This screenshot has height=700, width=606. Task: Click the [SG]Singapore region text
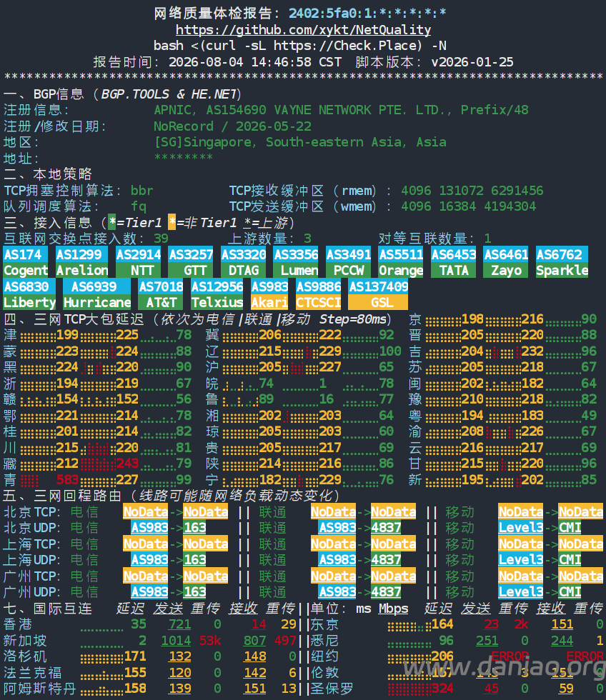(299, 142)
